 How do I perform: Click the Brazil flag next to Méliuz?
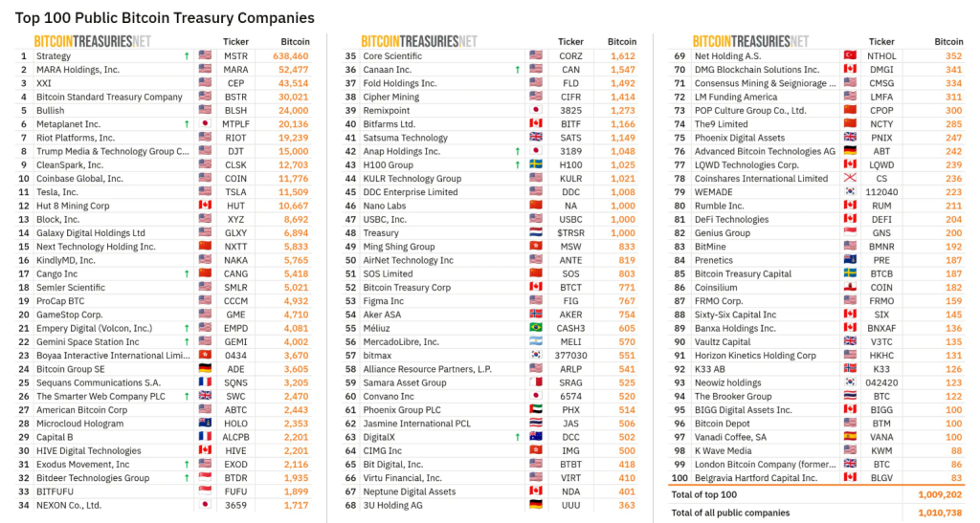(x=536, y=328)
